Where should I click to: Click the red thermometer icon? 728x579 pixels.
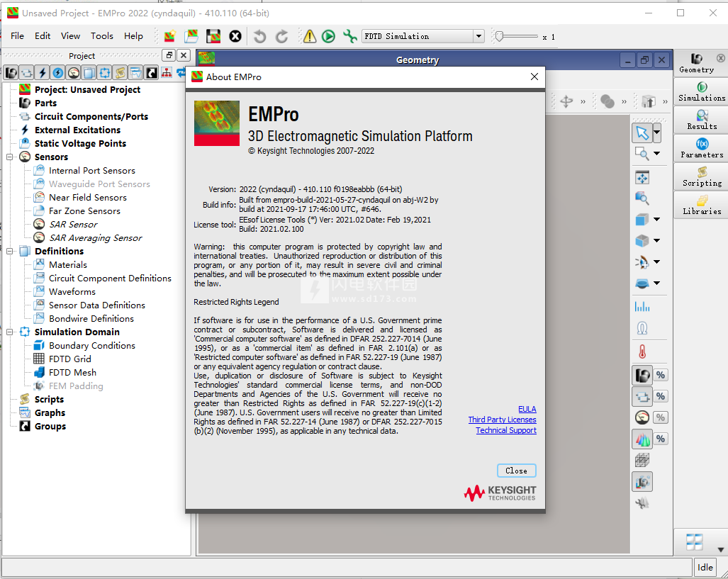642,352
